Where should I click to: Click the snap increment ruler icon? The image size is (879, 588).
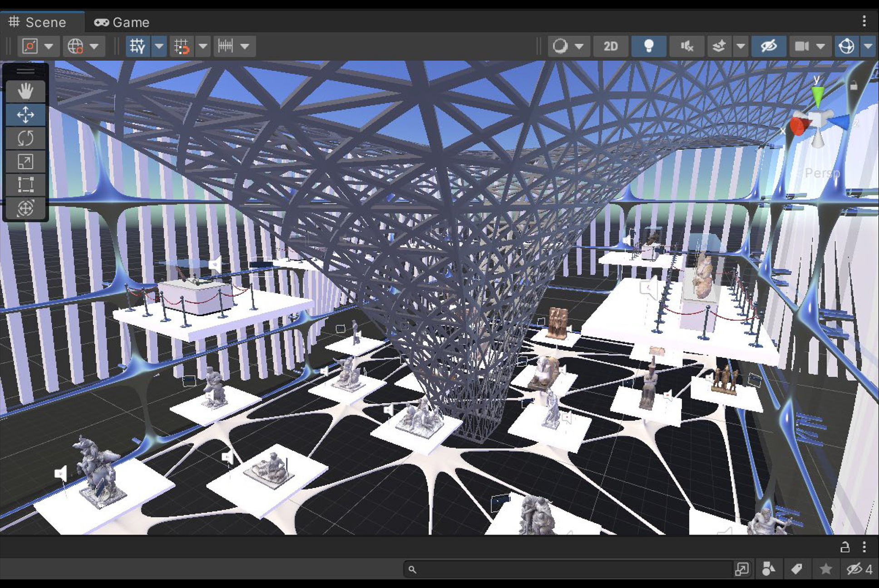[226, 46]
